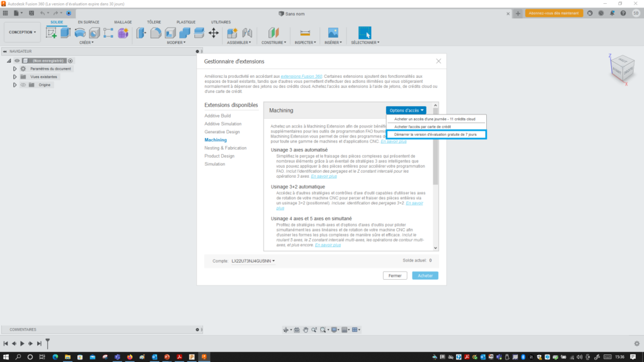This screenshot has width=644, height=362.
Task: Open the Compte account dropdown
Action: pos(253,261)
